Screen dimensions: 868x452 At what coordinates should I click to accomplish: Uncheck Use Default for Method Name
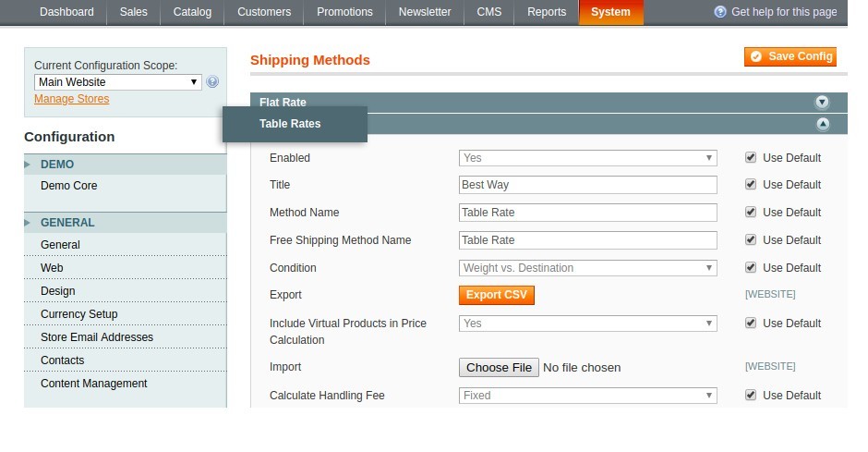tap(751, 212)
